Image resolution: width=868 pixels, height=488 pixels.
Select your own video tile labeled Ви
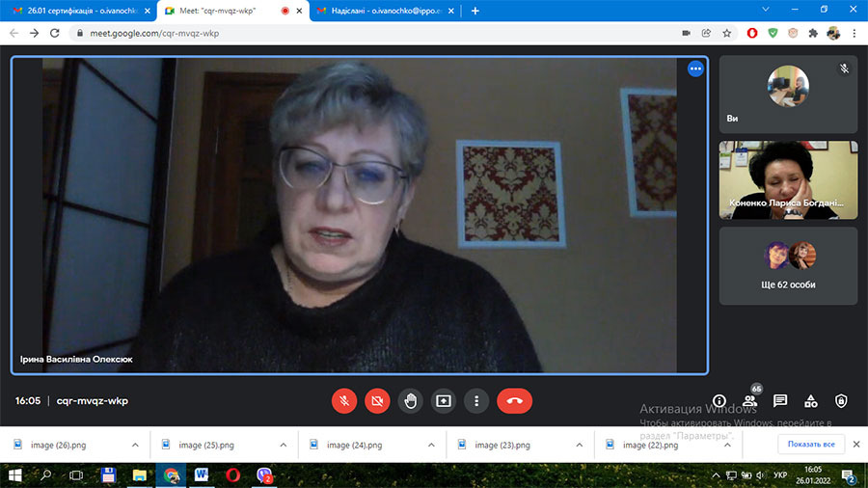pyautogui.click(x=788, y=94)
